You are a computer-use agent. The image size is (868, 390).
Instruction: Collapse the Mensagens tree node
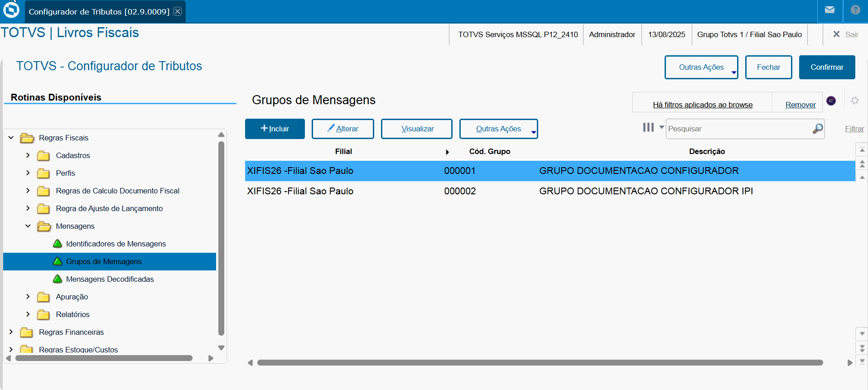pyautogui.click(x=28, y=226)
